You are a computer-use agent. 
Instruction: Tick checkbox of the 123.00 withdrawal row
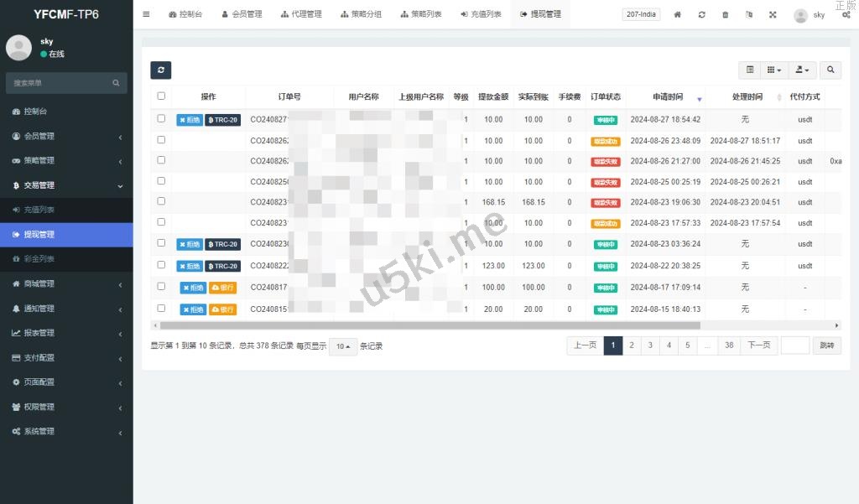click(x=161, y=265)
